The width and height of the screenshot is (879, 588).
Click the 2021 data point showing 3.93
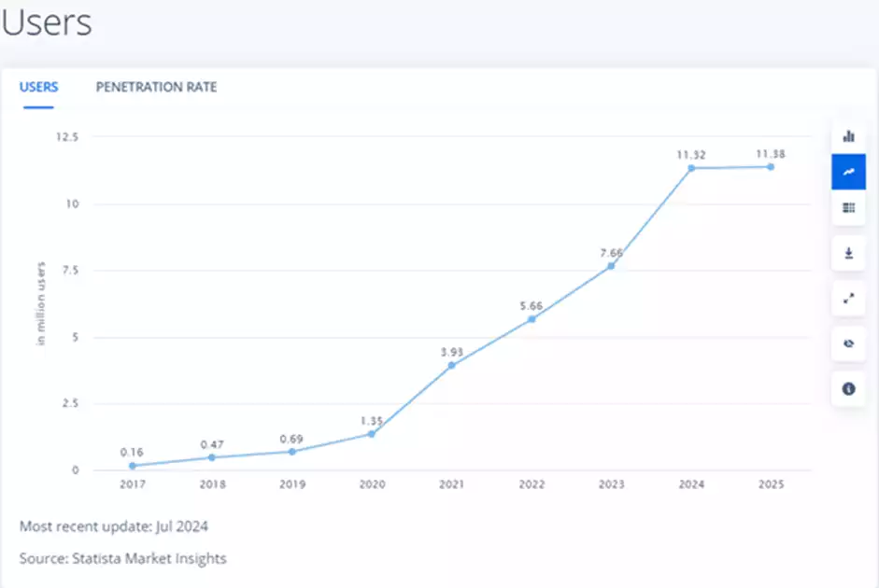tap(451, 366)
